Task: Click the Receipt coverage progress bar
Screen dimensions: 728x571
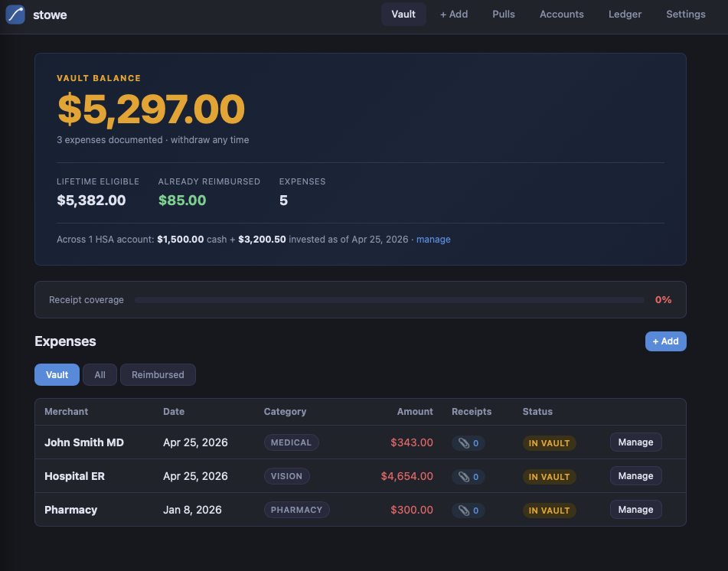Action: 389,300
